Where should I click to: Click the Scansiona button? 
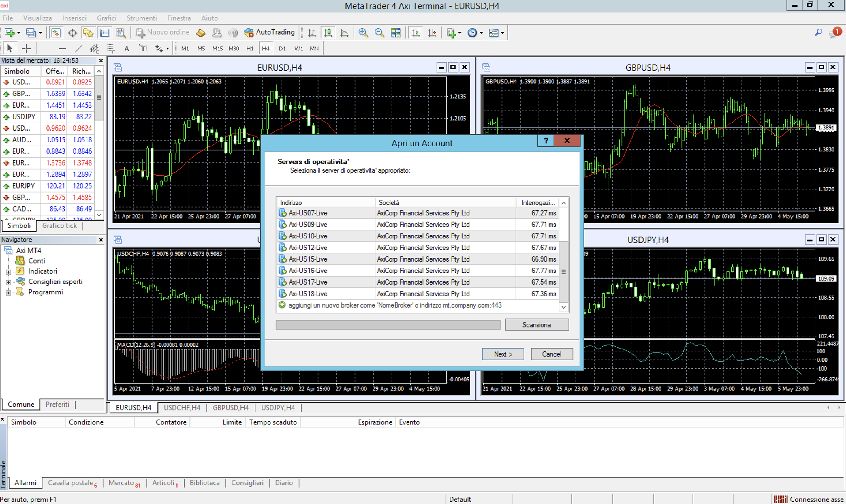tap(537, 325)
